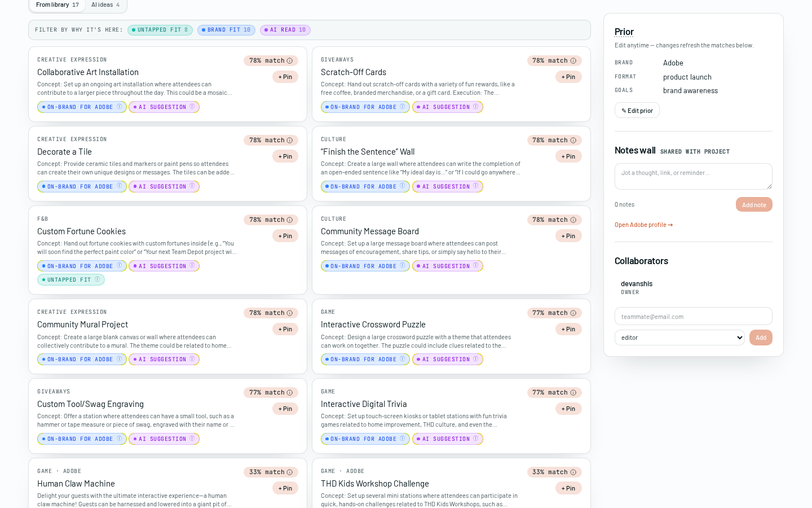Open match info icon on Finish the Sentence Wall

[573, 141]
